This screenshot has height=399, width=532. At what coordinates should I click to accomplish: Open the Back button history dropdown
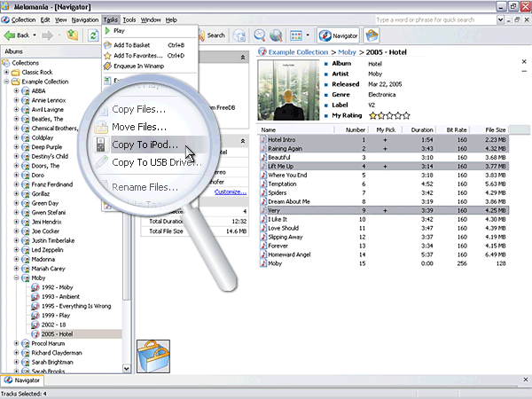click(35, 35)
